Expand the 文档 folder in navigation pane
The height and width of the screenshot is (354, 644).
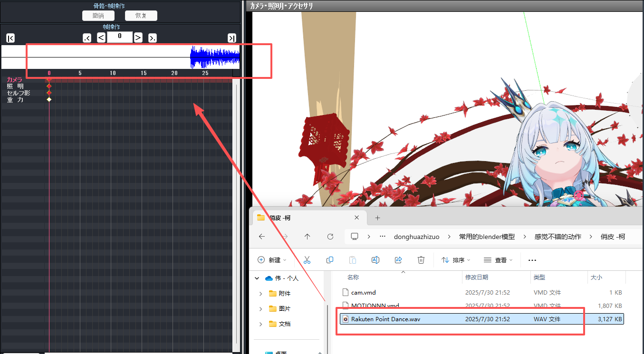point(260,324)
